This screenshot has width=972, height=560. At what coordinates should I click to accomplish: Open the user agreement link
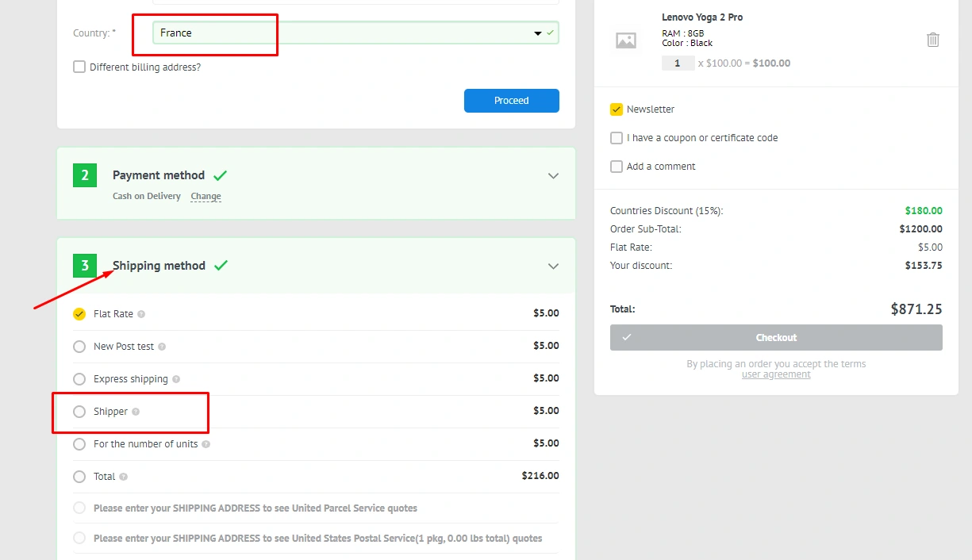[776, 374]
